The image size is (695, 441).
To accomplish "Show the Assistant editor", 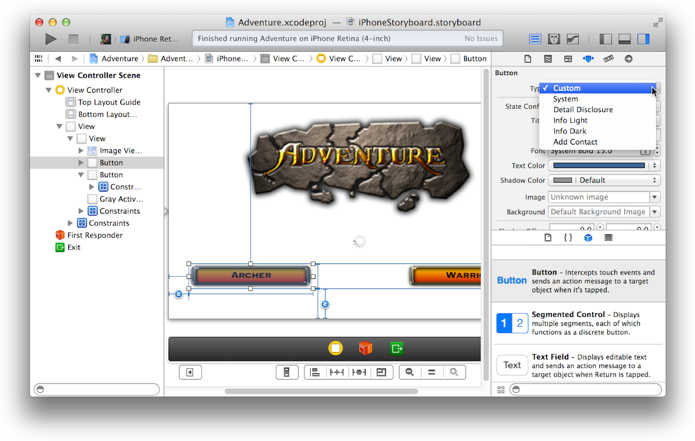I will (x=554, y=39).
